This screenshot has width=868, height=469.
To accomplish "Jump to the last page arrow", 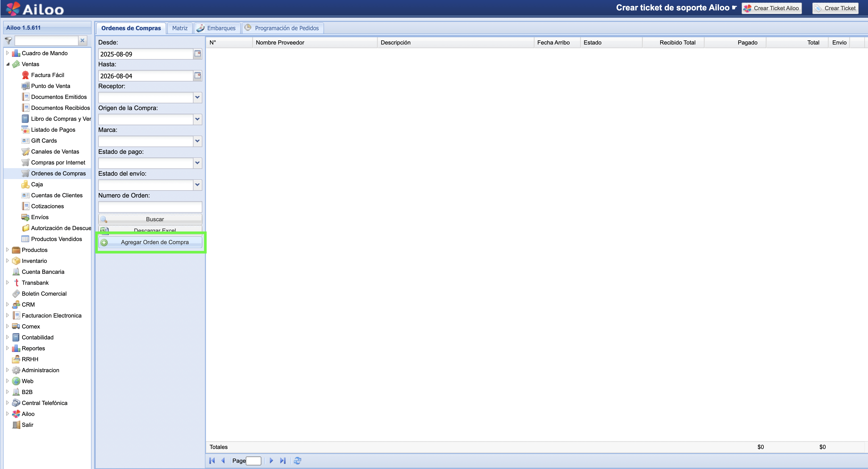I will click(x=283, y=461).
